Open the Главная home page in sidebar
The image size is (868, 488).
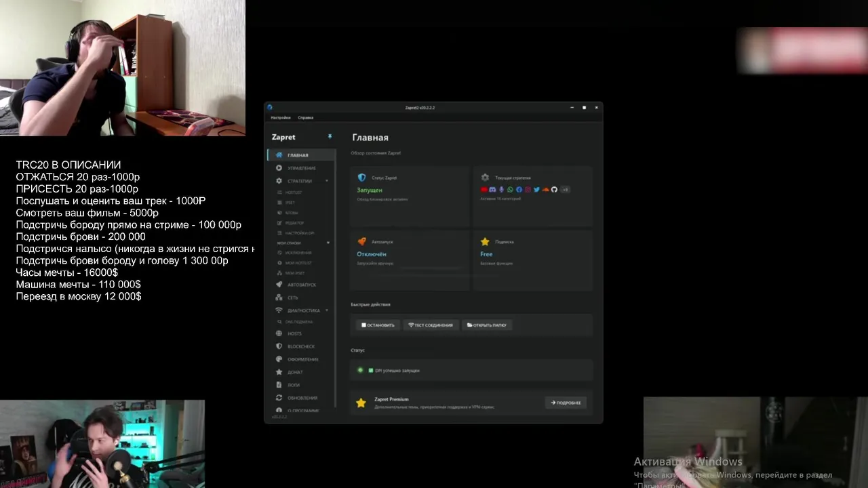(x=301, y=155)
